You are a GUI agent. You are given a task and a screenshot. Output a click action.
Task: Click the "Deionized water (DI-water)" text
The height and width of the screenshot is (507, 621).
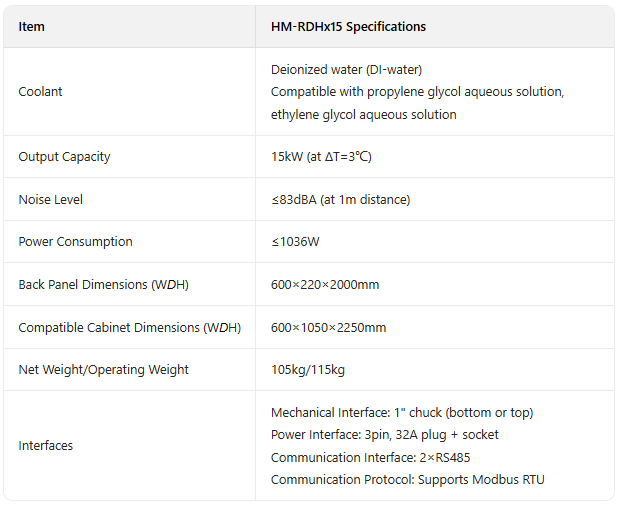(x=346, y=70)
